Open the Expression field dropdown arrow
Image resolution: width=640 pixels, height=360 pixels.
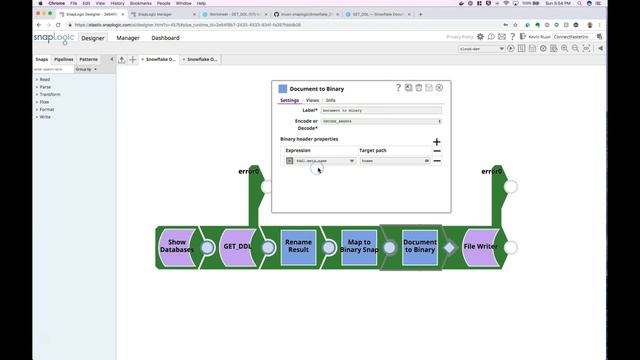tap(352, 161)
